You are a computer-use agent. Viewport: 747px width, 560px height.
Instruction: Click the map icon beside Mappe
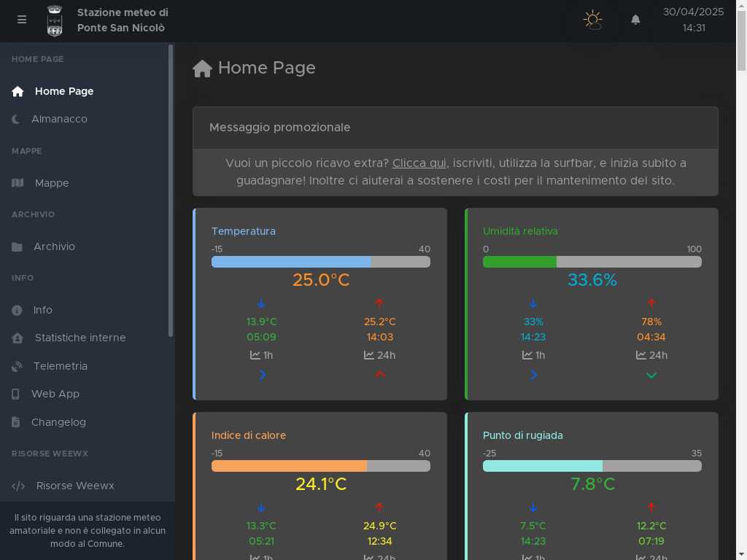(18, 183)
